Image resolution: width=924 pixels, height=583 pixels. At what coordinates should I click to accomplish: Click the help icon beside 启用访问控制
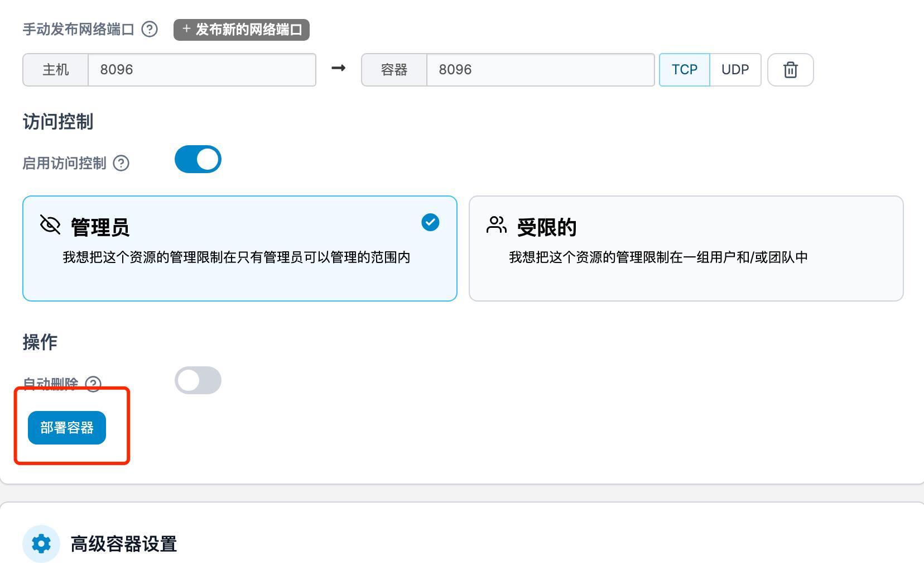click(121, 164)
